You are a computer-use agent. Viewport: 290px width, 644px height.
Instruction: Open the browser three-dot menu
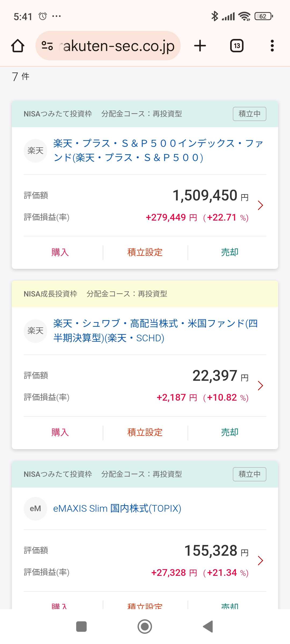(272, 46)
